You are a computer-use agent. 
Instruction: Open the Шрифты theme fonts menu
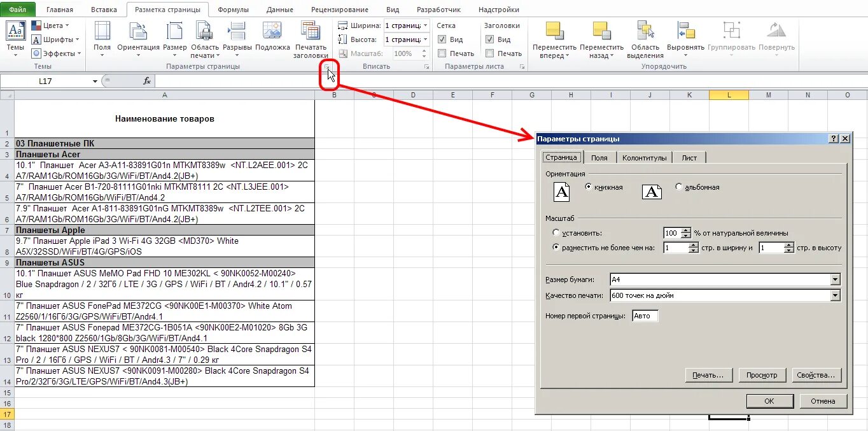(57, 39)
